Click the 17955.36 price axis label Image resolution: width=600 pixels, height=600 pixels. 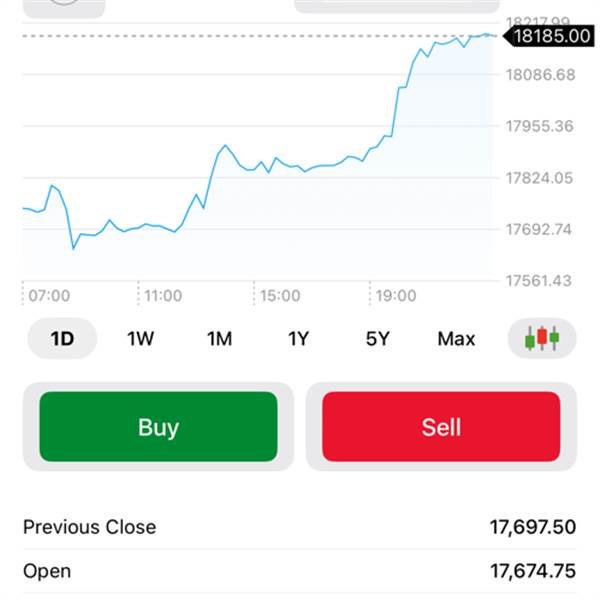coord(540,126)
